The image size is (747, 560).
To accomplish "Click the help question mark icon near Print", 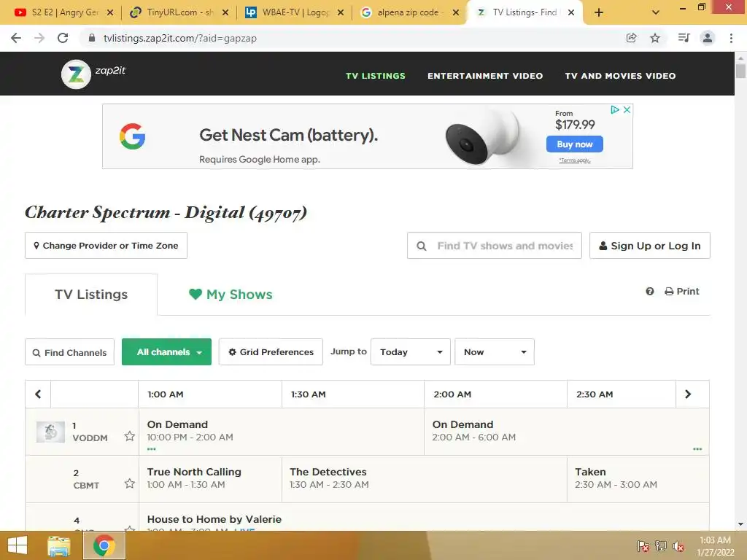I will click(x=650, y=291).
